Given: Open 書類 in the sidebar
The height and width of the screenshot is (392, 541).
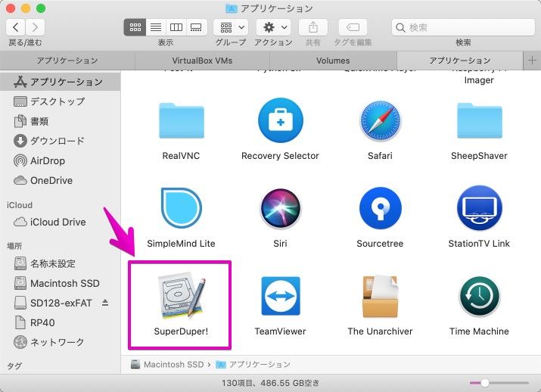Looking at the screenshot, I should (x=60, y=121).
